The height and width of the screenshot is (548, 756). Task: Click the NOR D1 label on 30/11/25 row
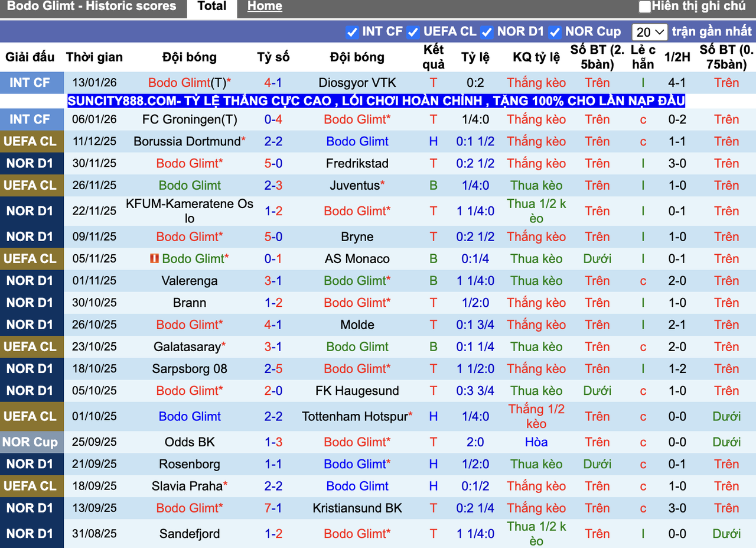[30, 163]
